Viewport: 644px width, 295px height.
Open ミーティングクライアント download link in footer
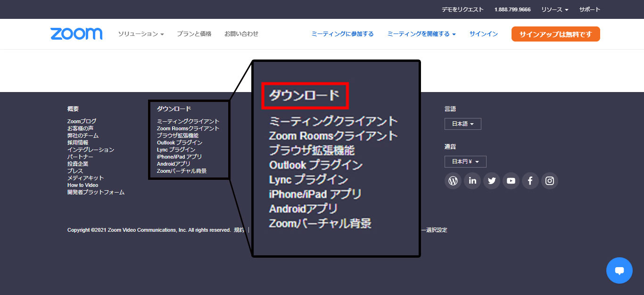188,121
